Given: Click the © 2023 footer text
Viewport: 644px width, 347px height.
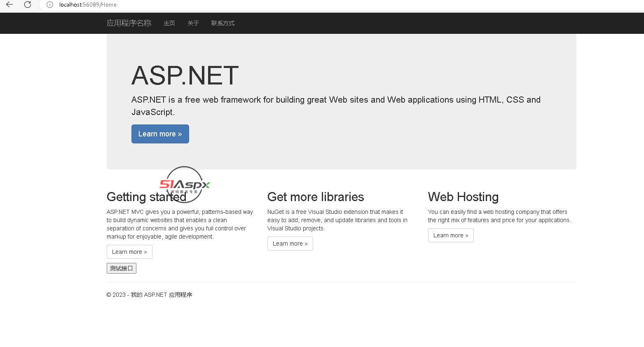Looking at the screenshot, I should coord(150,295).
